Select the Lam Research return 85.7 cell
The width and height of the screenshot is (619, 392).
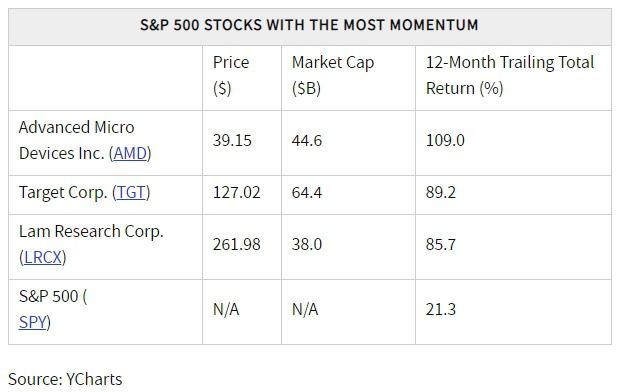point(513,247)
